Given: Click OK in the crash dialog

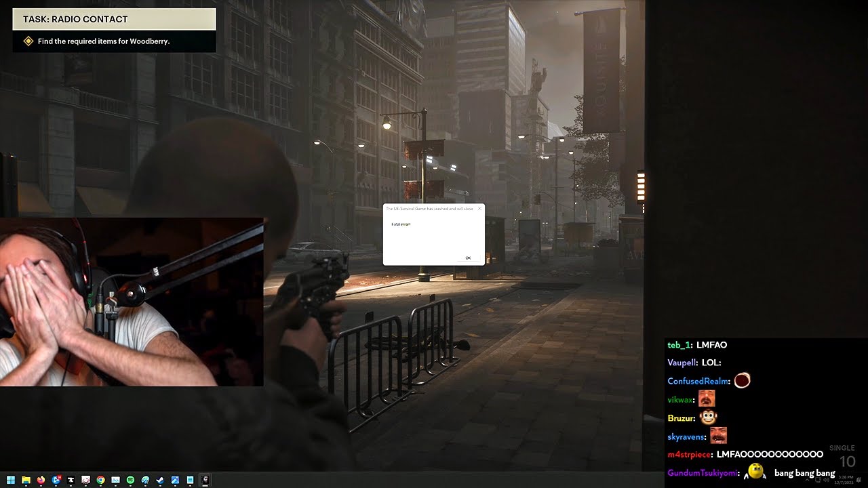Looking at the screenshot, I should tap(468, 258).
